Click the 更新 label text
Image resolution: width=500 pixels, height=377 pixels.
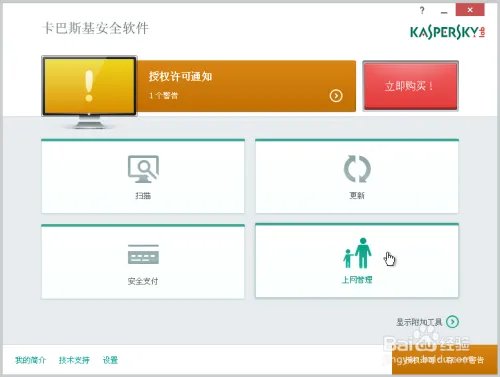pos(357,195)
